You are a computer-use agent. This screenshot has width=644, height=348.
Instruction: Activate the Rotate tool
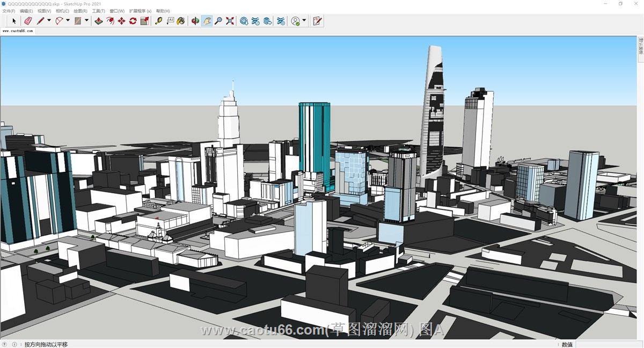coord(133,21)
